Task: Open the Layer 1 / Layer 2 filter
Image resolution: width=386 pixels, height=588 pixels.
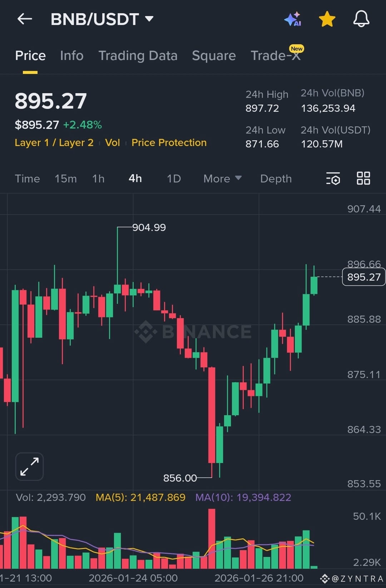Action: click(54, 142)
